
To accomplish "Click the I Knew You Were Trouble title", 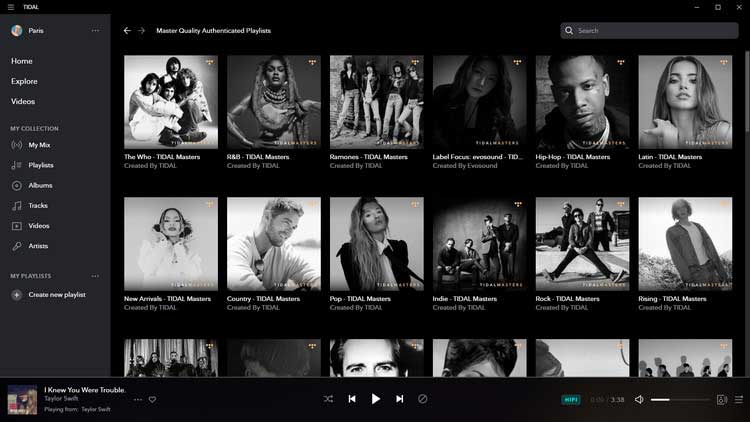I will coord(85,390).
